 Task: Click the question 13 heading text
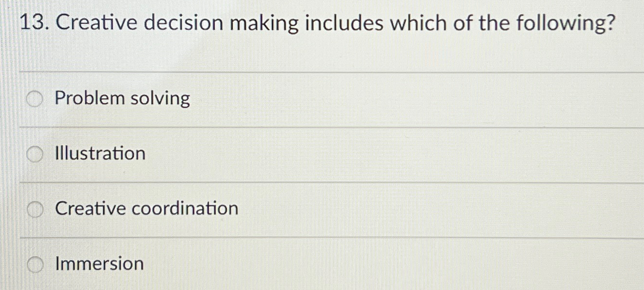pyautogui.click(x=318, y=22)
